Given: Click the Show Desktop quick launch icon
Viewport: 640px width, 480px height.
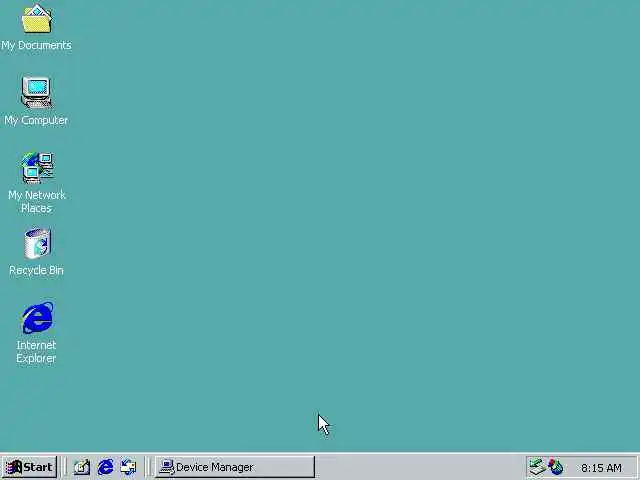Looking at the screenshot, I should [82, 467].
